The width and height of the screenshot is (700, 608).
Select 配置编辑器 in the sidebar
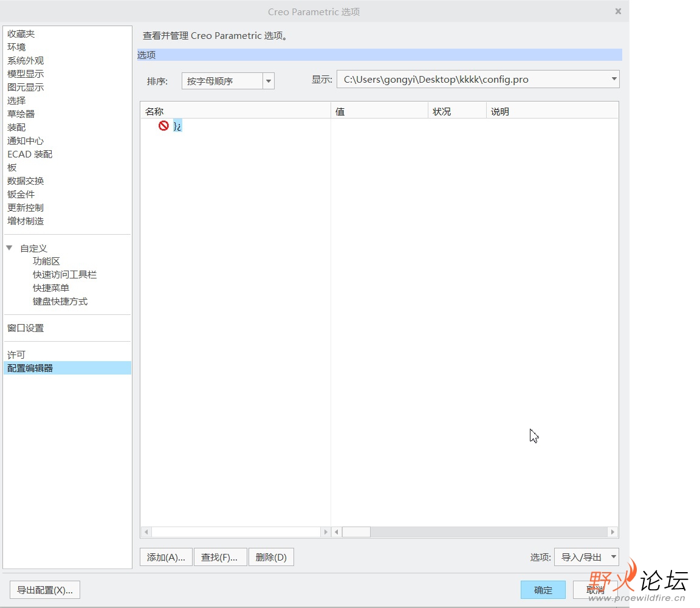(67, 368)
